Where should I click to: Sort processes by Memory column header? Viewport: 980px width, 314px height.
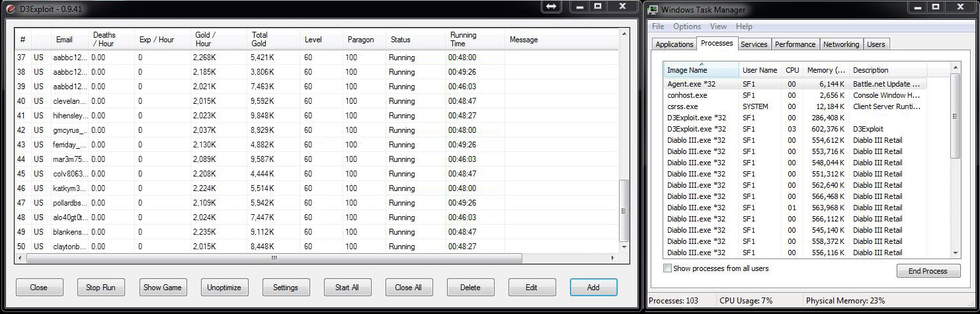[x=825, y=69]
